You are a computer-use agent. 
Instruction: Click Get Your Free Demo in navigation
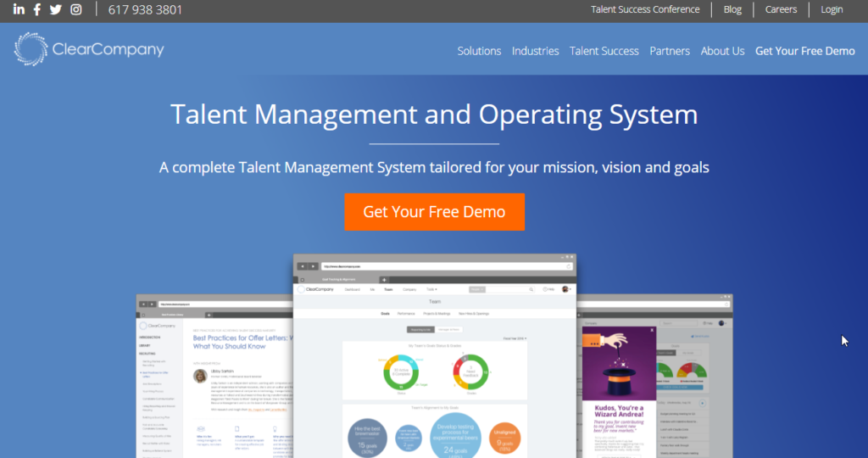point(805,51)
